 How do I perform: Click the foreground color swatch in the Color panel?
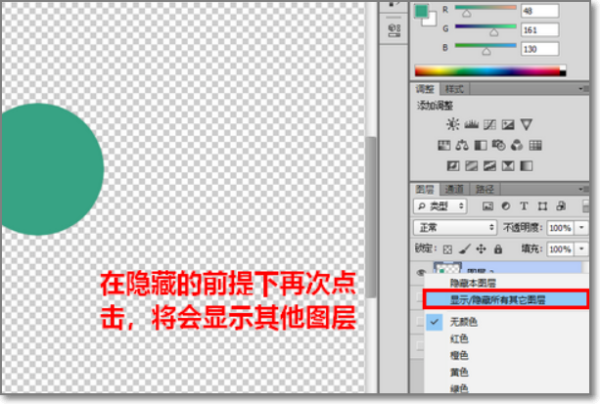[421, 11]
